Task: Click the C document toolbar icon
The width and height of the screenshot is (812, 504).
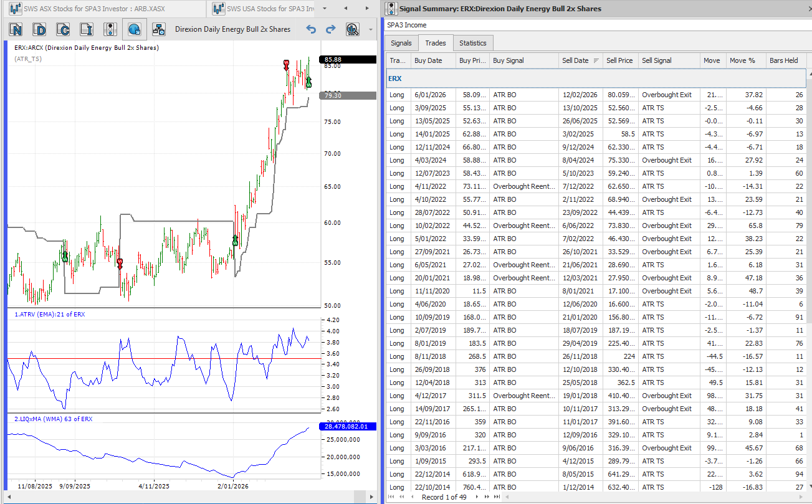Action: tap(63, 29)
